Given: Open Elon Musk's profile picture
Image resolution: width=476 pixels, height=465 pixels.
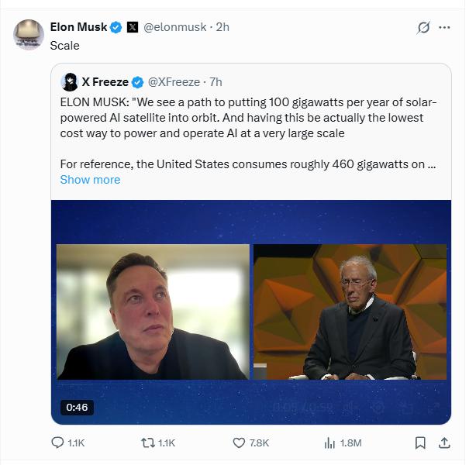Looking at the screenshot, I should click(x=29, y=35).
